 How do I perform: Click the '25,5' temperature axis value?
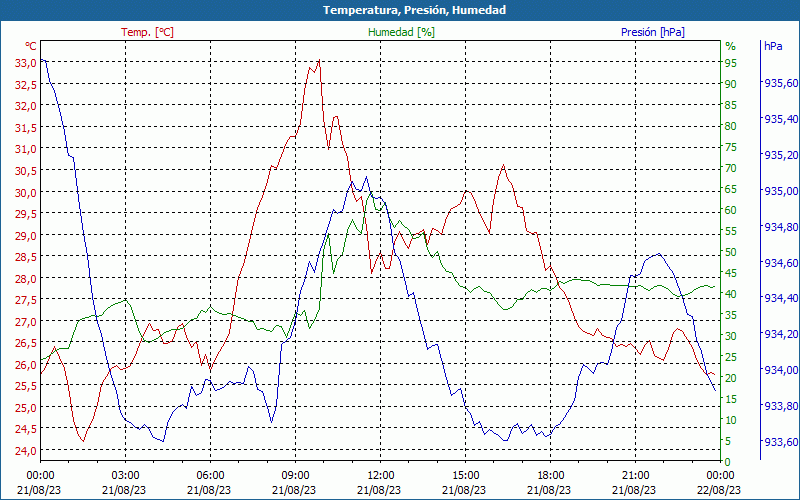click(26, 387)
